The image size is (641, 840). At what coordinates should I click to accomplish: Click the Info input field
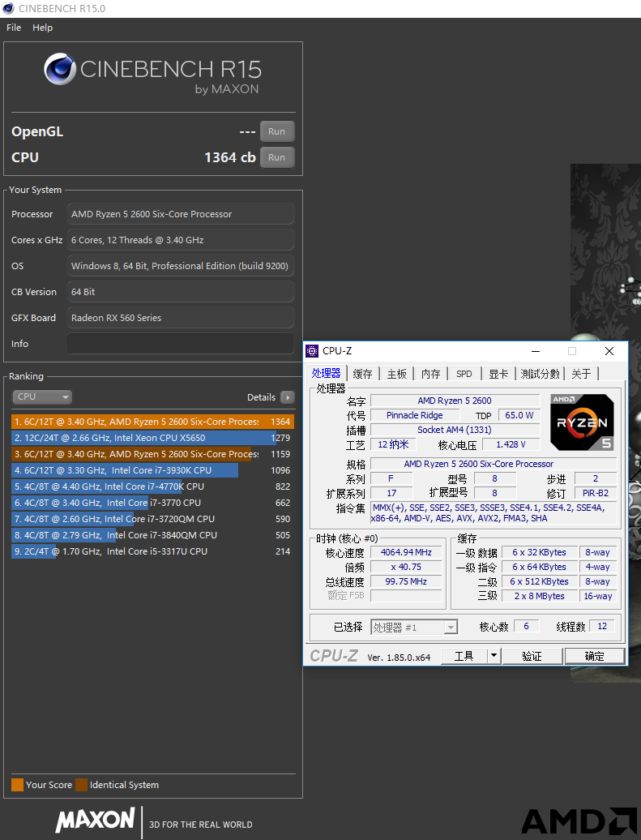pos(181,344)
